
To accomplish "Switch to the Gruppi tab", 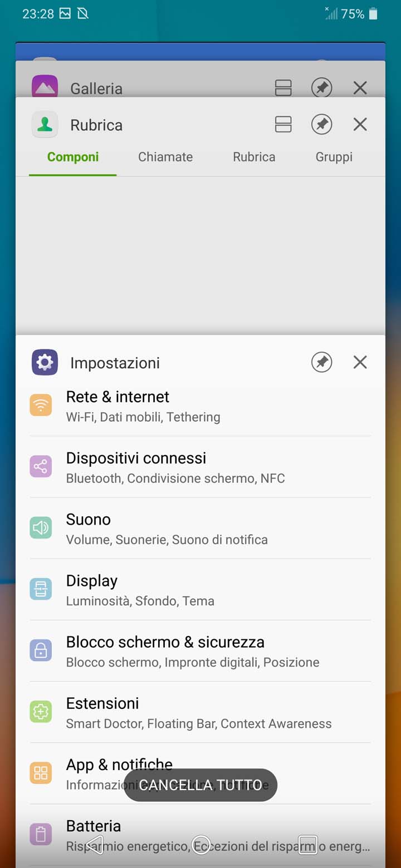I will [334, 157].
